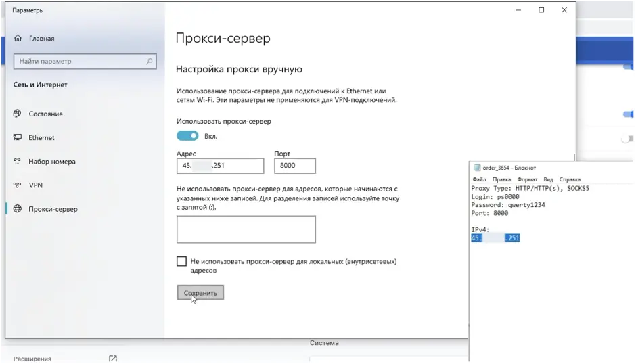Toggle the grey switch in the background window
This screenshot has width=636, height=364.
tap(627, 139)
